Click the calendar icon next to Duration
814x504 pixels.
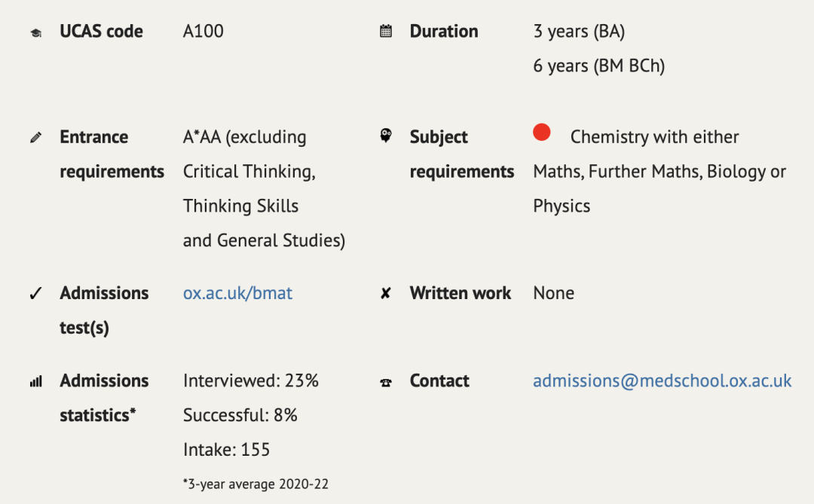pyautogui.click(x=386, y=31)
